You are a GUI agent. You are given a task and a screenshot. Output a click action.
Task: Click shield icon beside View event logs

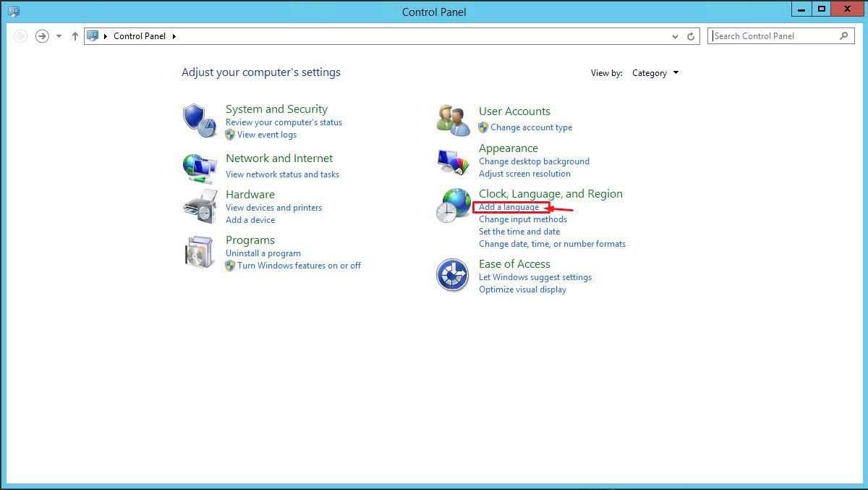[x=230, y=135]
